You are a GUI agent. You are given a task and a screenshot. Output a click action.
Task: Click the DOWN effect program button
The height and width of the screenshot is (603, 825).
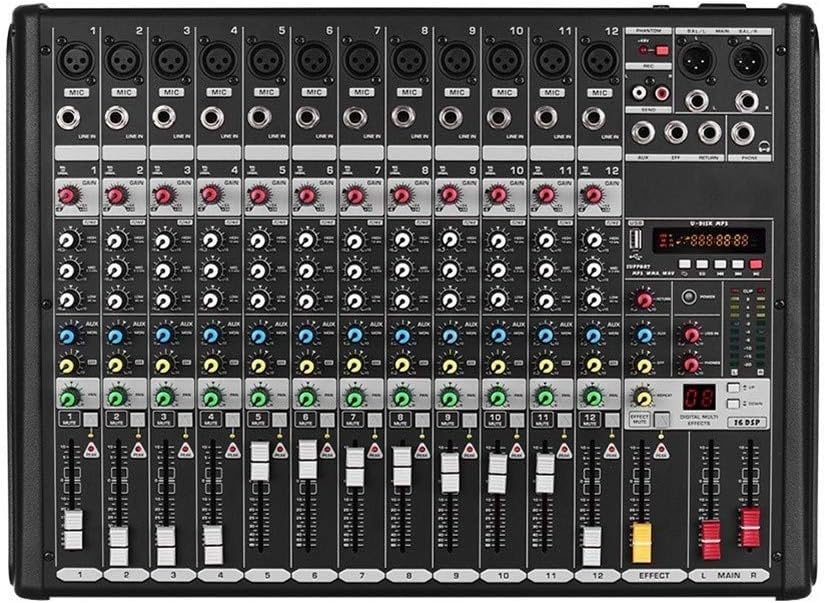733,404
